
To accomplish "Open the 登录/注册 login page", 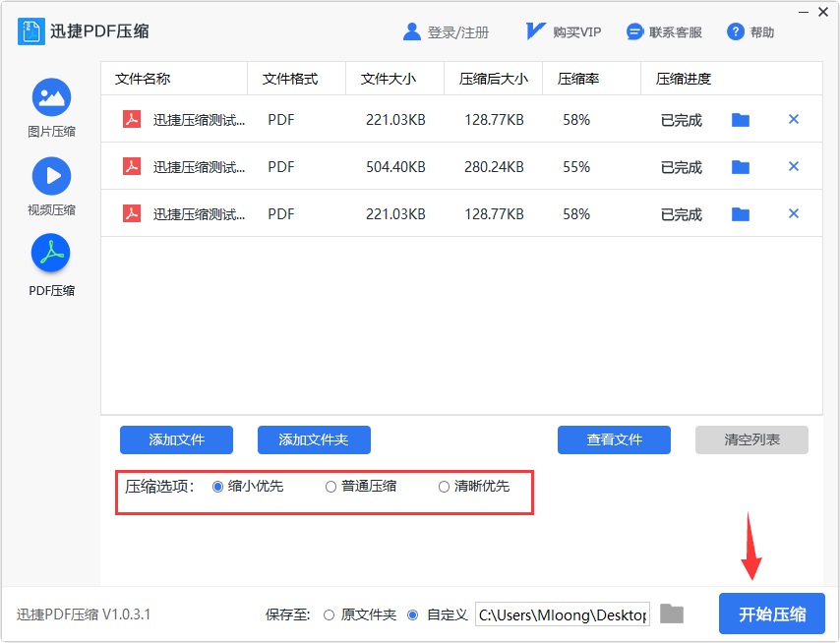I will [446, 32].
